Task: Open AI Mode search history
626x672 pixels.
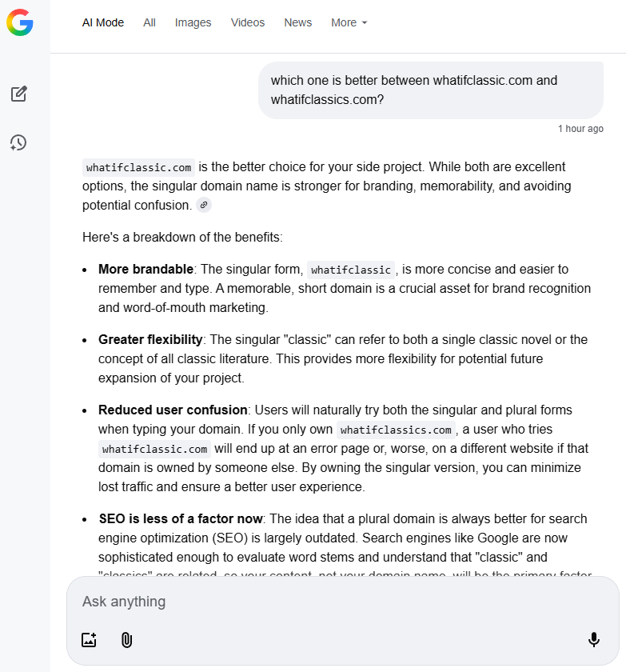Action: 18,143
